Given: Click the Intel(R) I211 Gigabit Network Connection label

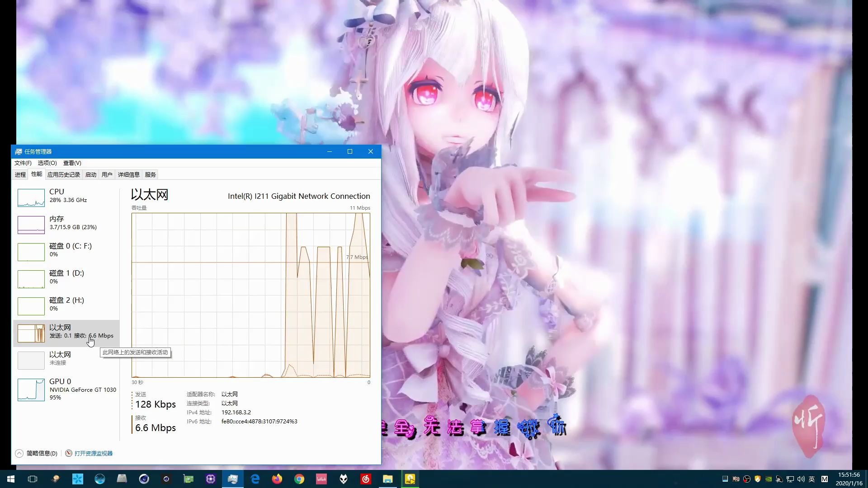Looking at the screenshot, I should (299, 196).
